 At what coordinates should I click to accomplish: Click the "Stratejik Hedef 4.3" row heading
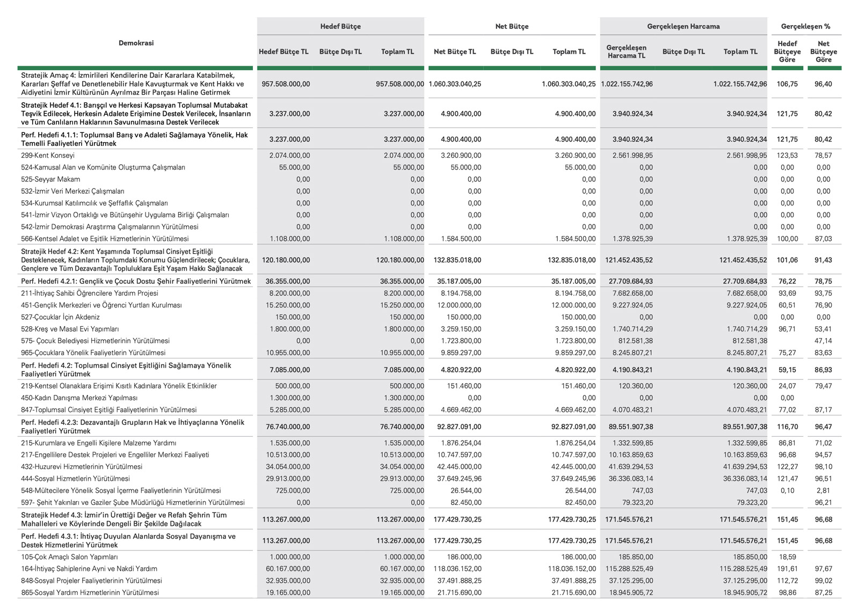tap(123, 519)
